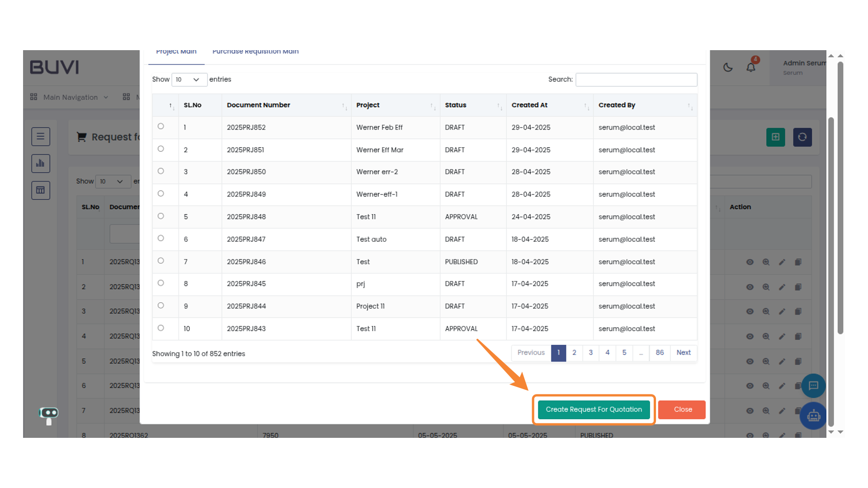Select the radio button for 2025PRJ852

(160, 126)
